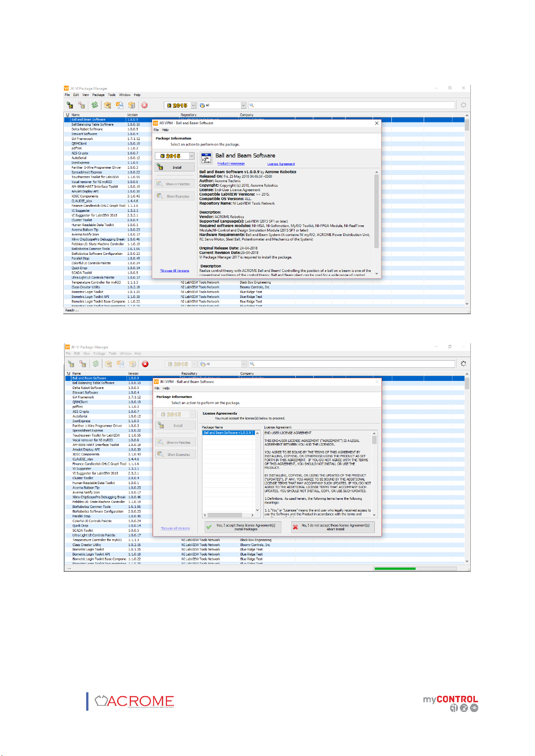
Task: Click Show Examples in the upper dialog
Action: (x=175, y=196)
